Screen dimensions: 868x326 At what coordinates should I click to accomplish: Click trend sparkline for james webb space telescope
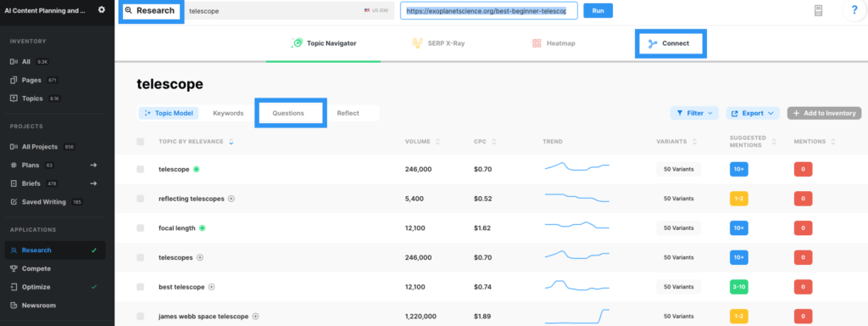click(576, 316)
